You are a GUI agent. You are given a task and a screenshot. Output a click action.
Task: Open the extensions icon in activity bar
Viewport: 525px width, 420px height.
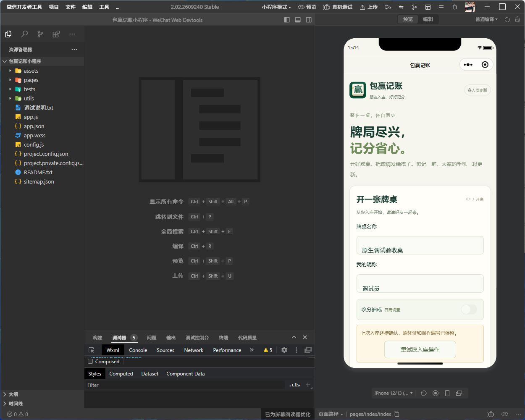point(56,34)
